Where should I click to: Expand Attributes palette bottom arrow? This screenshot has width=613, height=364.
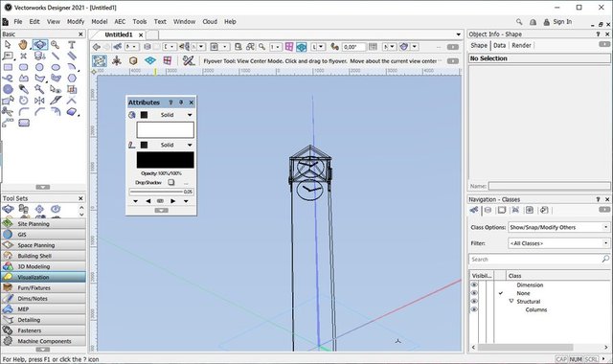coord(161,211)
